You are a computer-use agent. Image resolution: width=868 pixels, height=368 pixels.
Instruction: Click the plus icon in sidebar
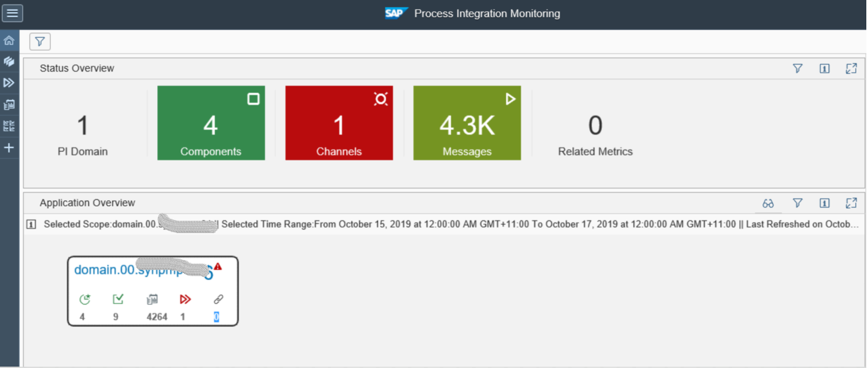pyautogui.click(x=9, y=148)
